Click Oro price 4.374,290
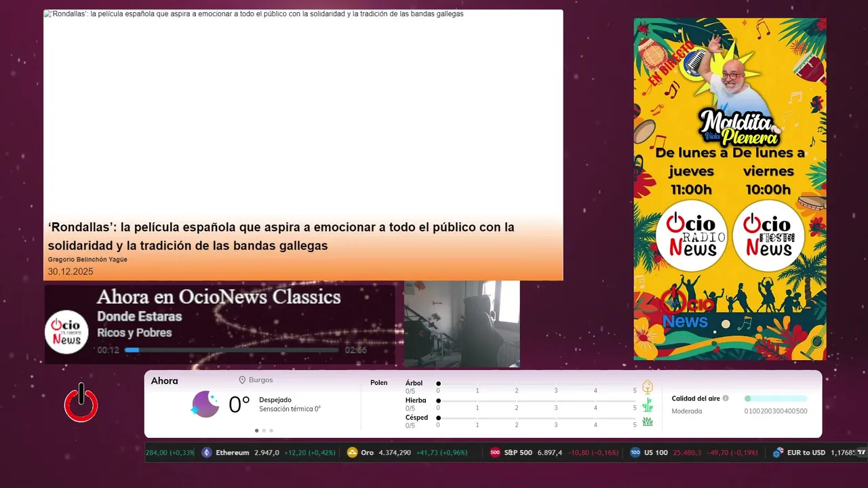The height and width of the screenshot is (488, 868). click(395, 453)
